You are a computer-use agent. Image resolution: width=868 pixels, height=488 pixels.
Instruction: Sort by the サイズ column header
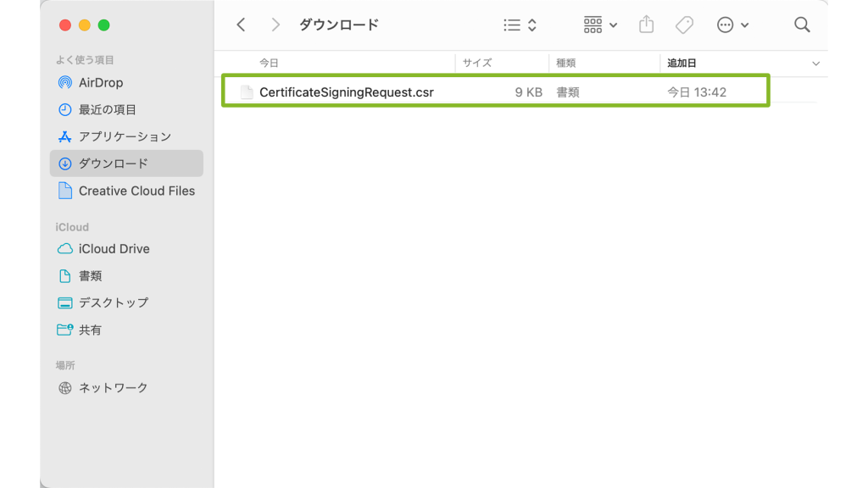point(477,64)
